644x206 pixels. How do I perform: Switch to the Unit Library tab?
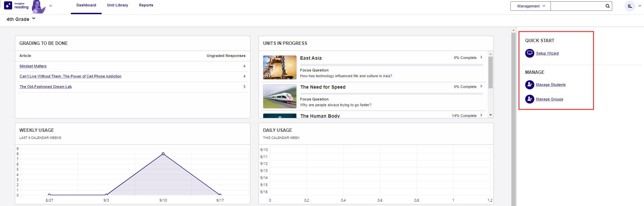click(117, 5)
